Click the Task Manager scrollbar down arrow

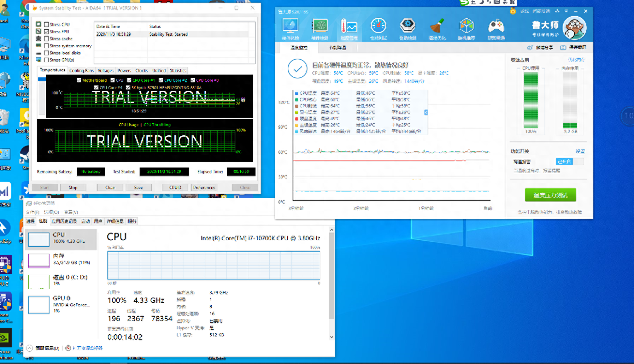point(331,337)
